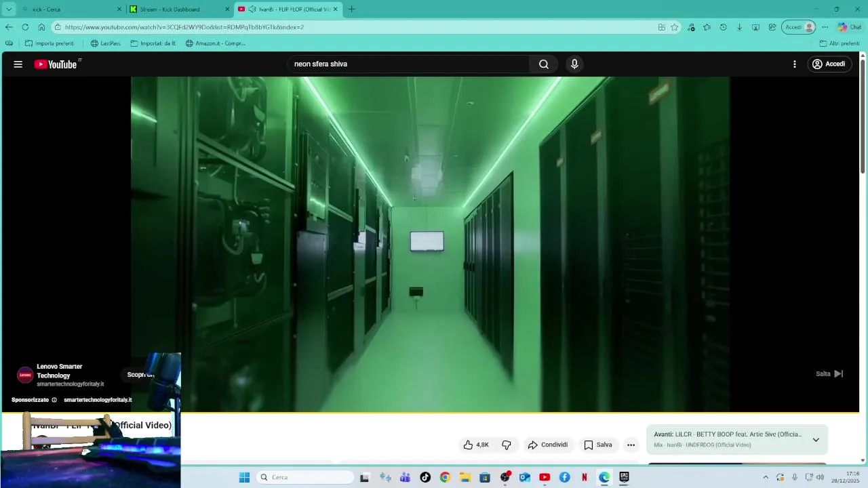Open TikTok from the taskbar
This screenshot has width=868, height=488.
[x=425, y=477]
